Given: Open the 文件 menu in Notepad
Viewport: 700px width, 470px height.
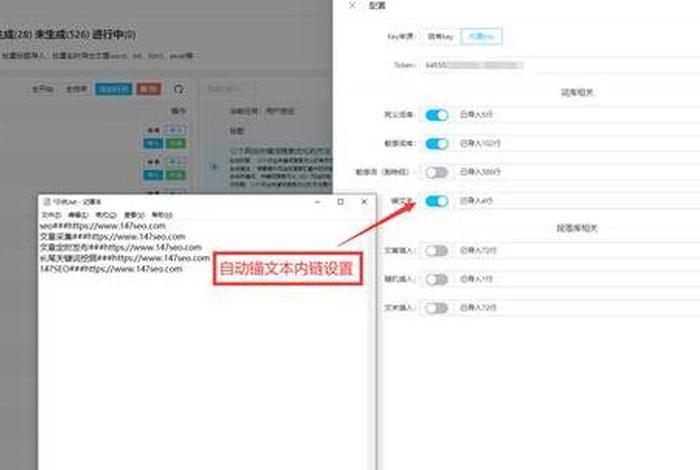Looking at the screenshot, I should pos(51,215).
